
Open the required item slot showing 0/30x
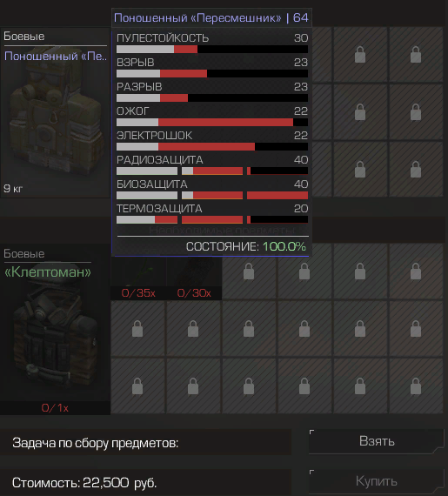194,278
